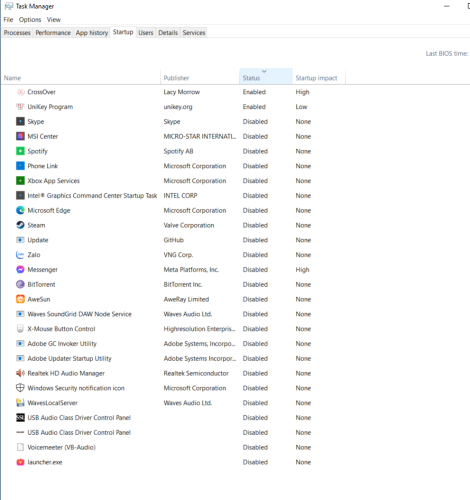Click the UniKey Program icon
Image resolution: width=470 pixels, height=500 pixels.
(x=20, y=107)
